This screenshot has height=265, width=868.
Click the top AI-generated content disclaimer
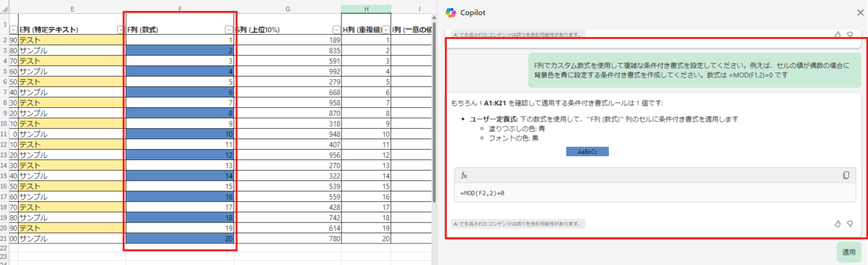tap(517, 34)
